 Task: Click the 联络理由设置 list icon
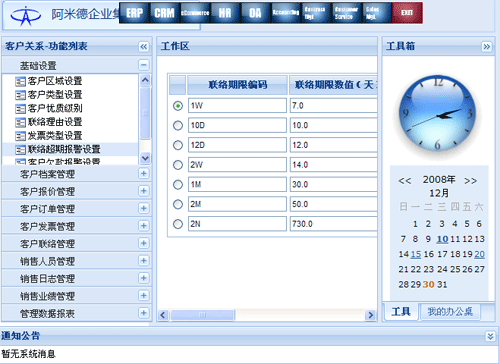[x=20, y=123]
